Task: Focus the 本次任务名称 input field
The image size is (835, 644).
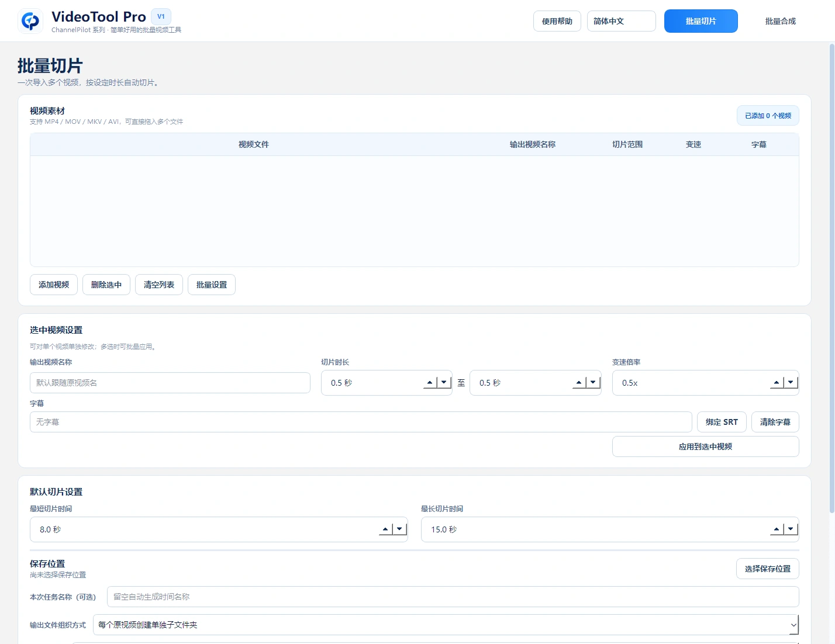Action: (x=453, y=597)
